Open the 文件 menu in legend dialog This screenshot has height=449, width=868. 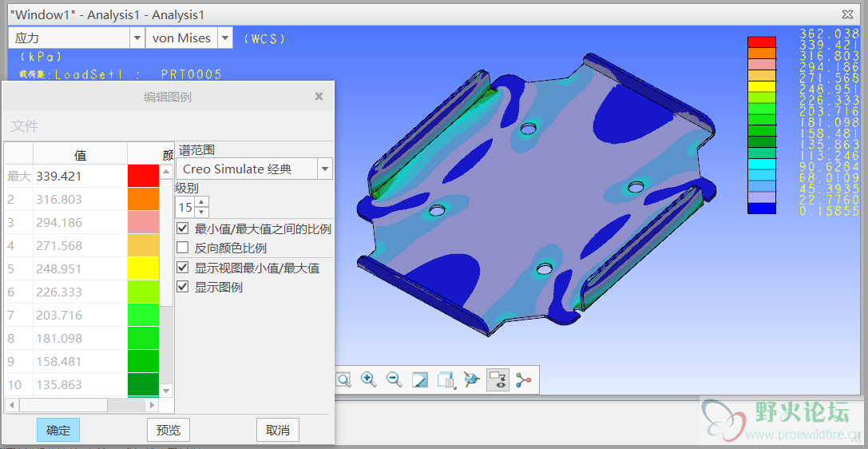pos(25,126)
